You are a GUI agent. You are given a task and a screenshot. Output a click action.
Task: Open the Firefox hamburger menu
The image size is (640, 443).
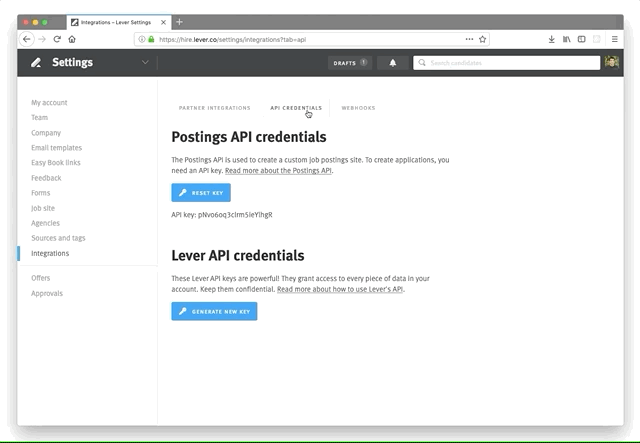(x=615, y=39)
